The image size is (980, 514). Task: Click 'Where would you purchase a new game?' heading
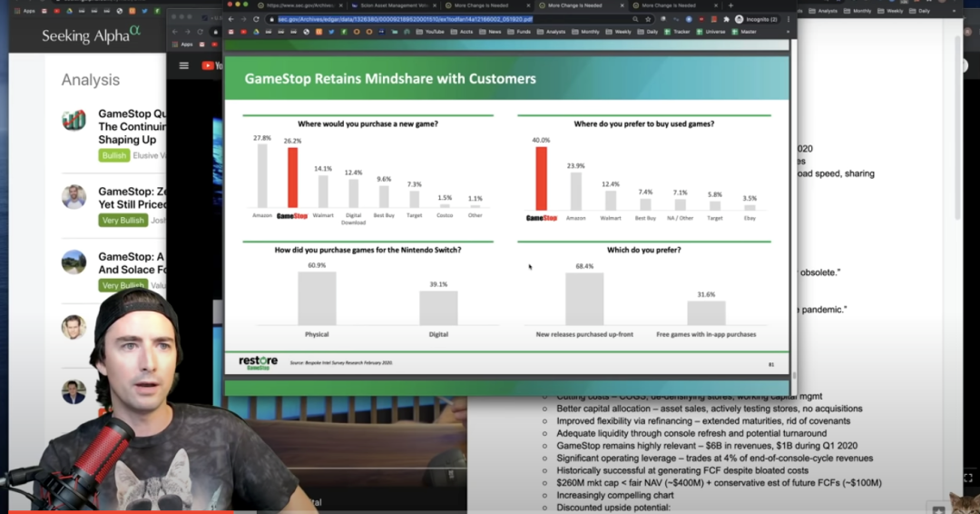point(367,124)
